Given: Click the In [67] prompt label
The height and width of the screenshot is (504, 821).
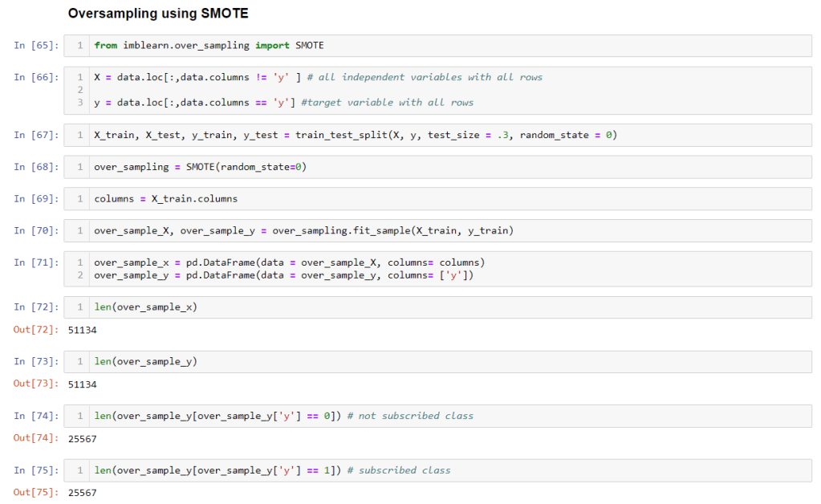Looking at the screenshot, I should (x=36, y=135).
